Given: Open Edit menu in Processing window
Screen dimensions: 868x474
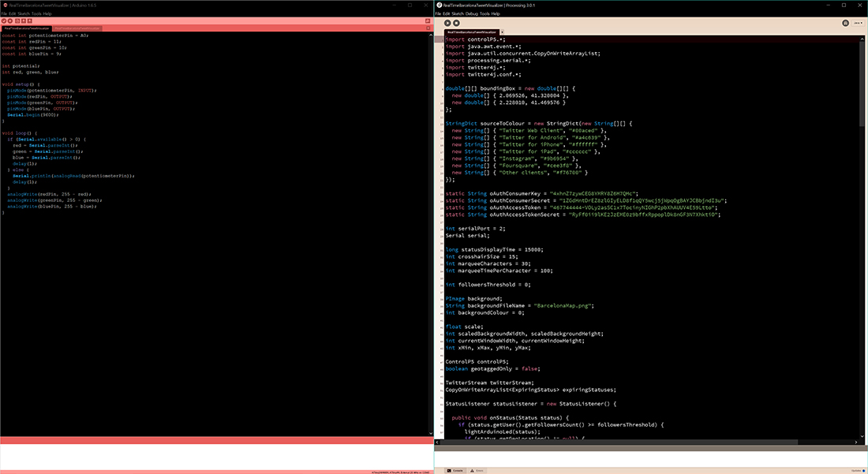Looking at the screenshot, I should 446,14.
